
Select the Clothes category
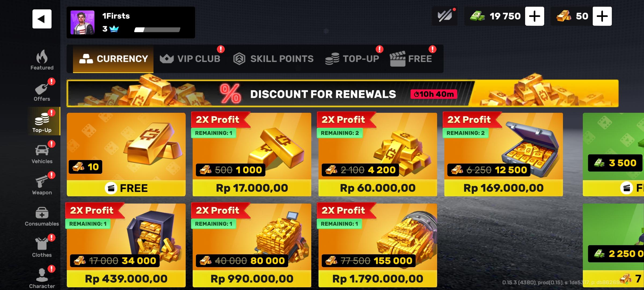click(x=42, y=248)
